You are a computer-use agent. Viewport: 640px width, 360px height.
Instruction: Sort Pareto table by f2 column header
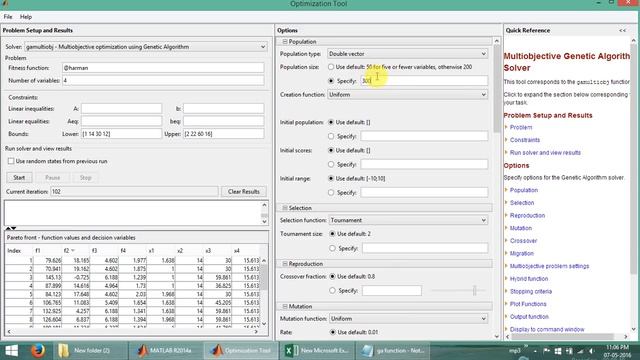coord(76,251)
